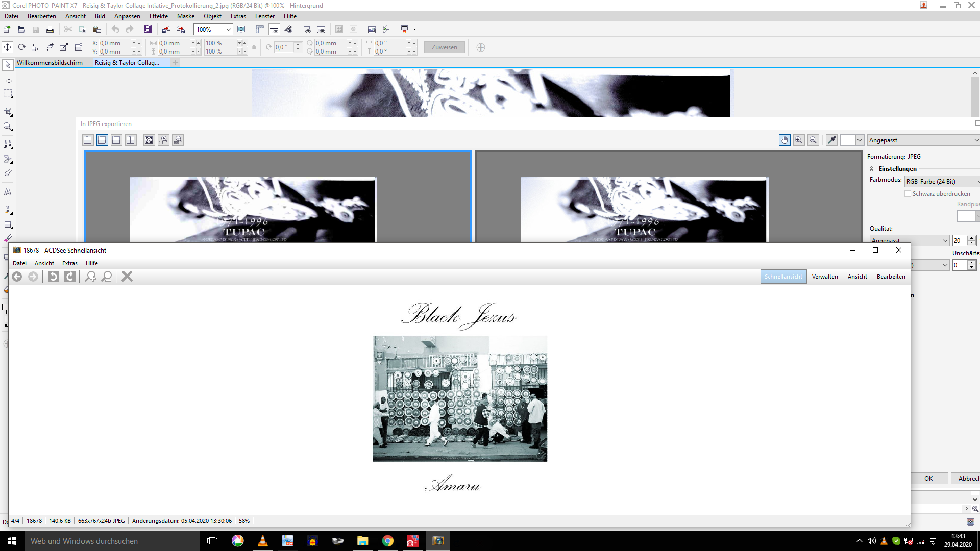980x551 pixels.
Task: Click zoom-to-fit icon in export dialog
Action: pyautogui.click(x=149, y=140)
